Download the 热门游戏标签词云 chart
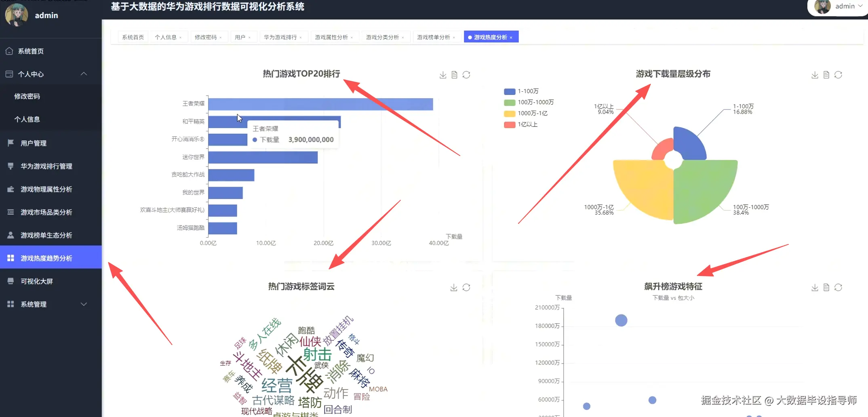The image size is (868, 417). [453, 287]
